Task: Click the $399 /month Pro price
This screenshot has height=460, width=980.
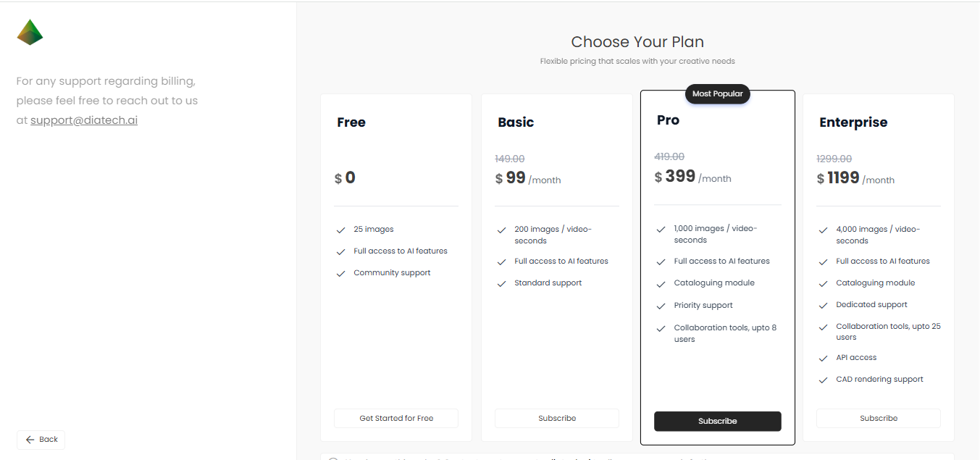Action: (x=692, y=177)
